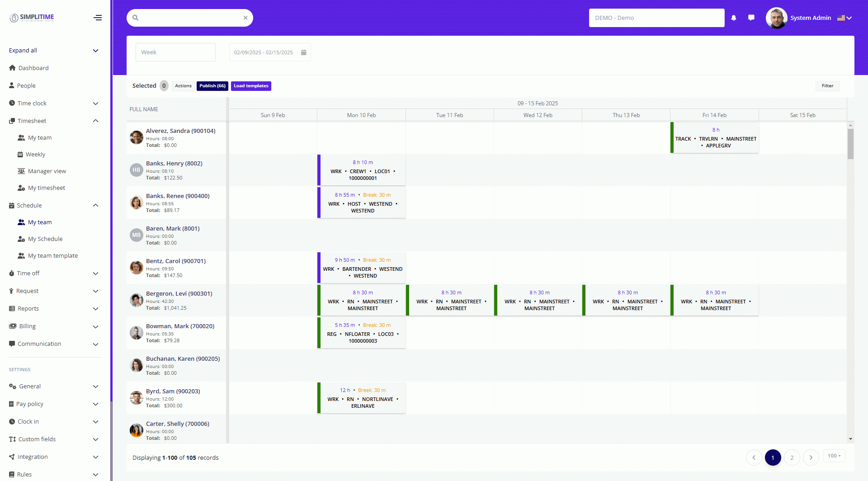Click the Actions button

(x=183, y=86)
